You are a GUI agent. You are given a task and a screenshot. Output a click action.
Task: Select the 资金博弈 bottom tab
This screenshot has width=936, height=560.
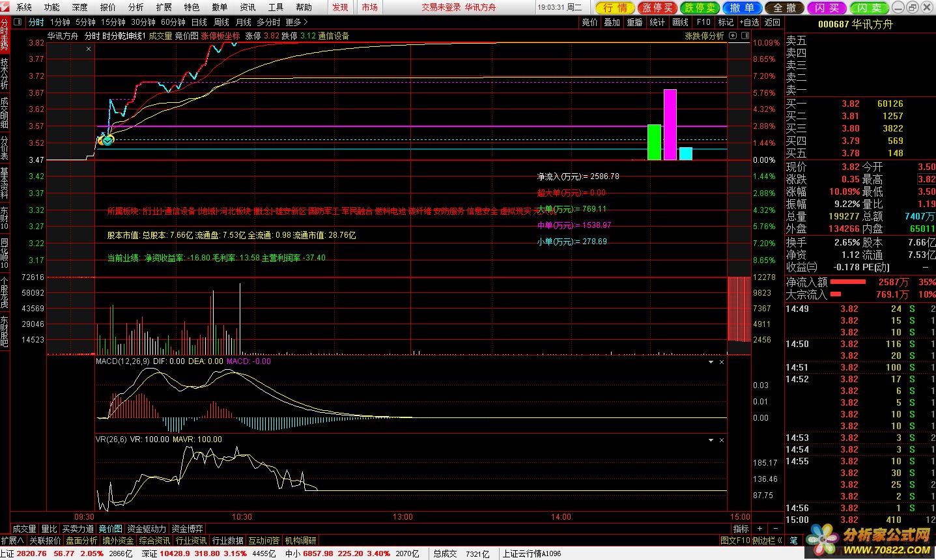(187, 529)
